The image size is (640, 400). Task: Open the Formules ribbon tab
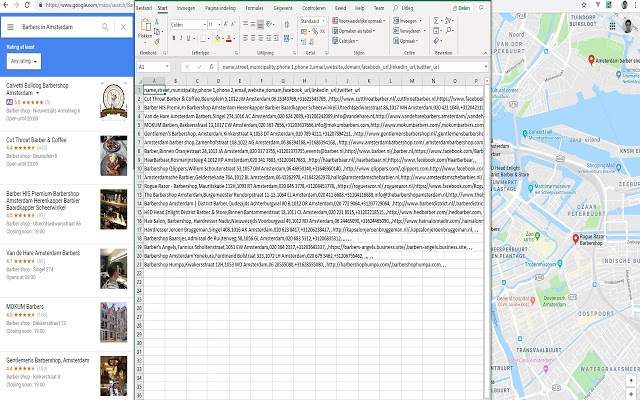255,6
